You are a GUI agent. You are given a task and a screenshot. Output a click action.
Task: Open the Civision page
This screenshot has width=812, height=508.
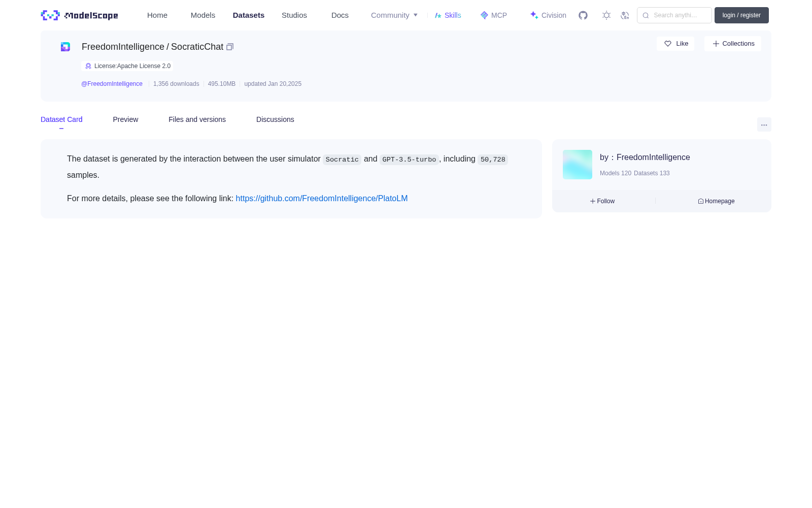tap(548, 15)
